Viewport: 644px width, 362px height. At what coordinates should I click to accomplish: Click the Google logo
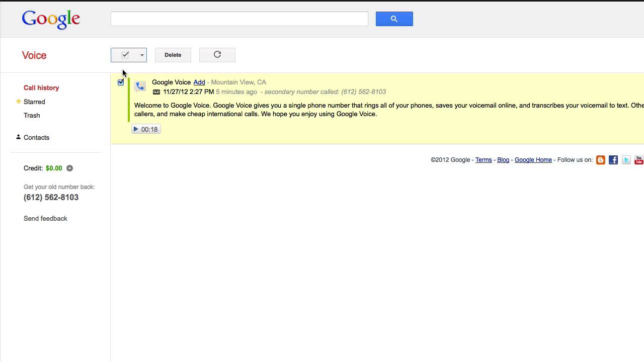tap(51, 19)
